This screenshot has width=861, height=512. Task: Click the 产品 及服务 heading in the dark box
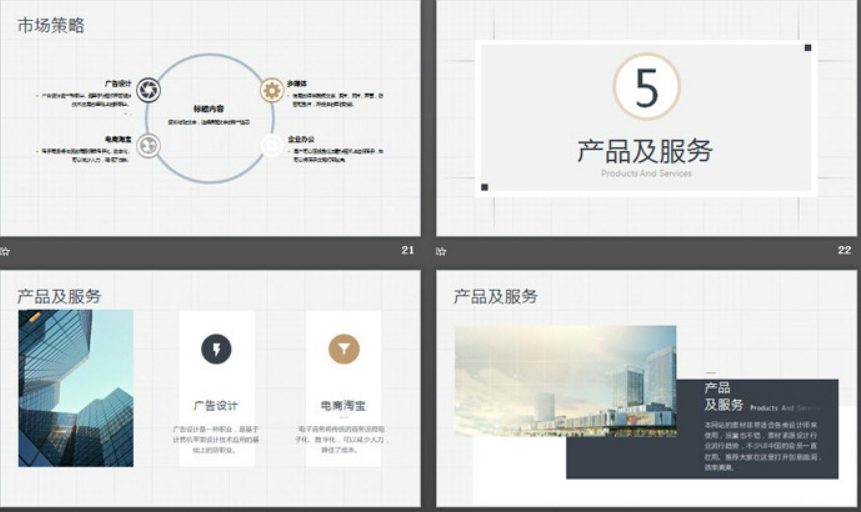click(x=724, y=396)
